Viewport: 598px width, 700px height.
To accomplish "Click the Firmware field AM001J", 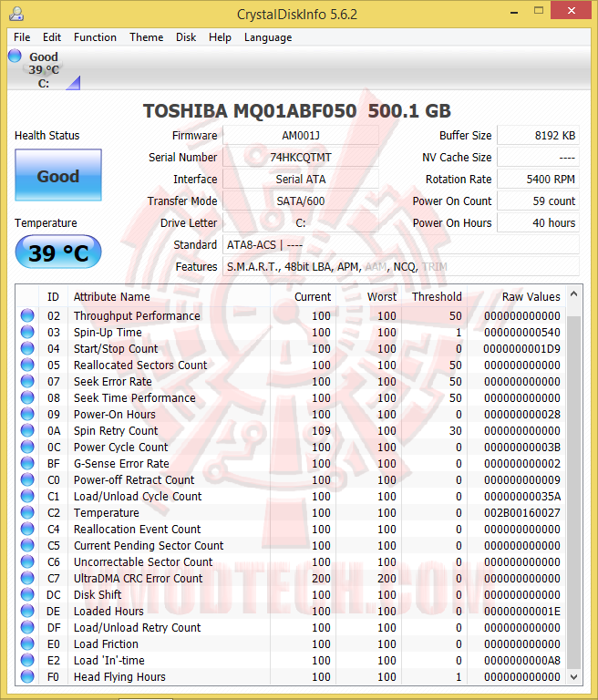I will click(x=301, y=135).
